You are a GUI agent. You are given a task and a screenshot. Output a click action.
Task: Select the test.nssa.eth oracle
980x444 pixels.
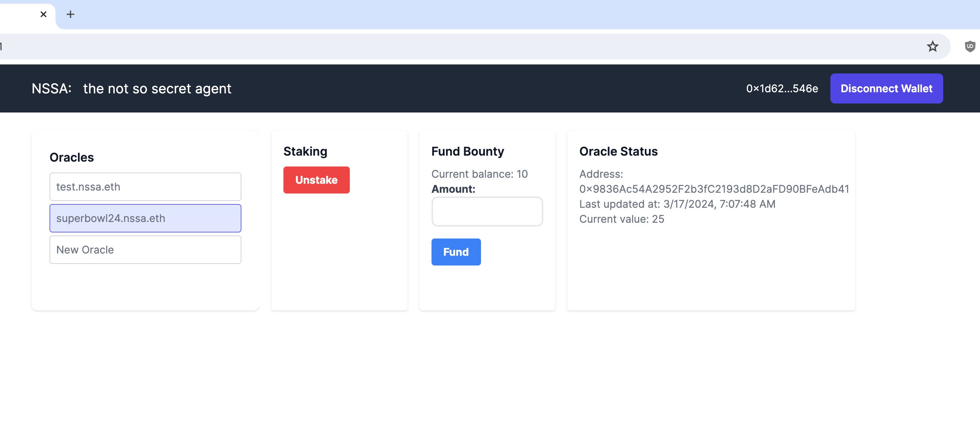pos(145,187)
